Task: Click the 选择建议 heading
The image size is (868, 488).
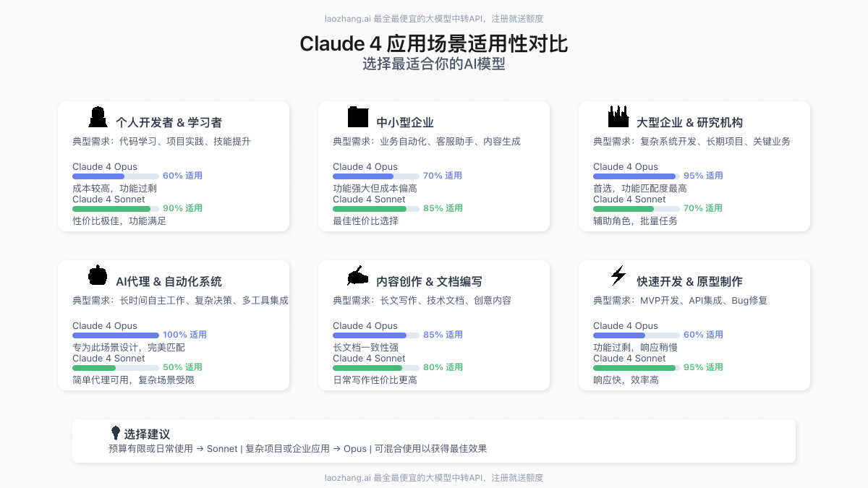Action: [x=147, y=435]
